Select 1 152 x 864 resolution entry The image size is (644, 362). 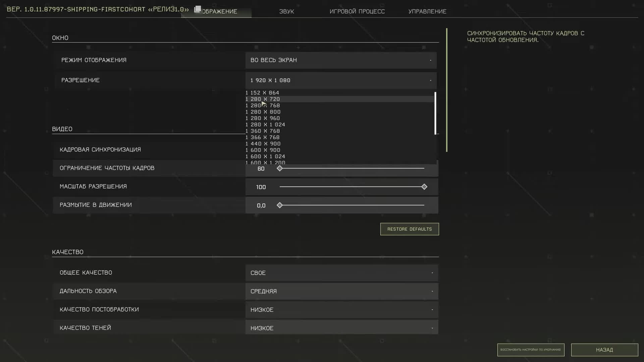click(262, 93)
